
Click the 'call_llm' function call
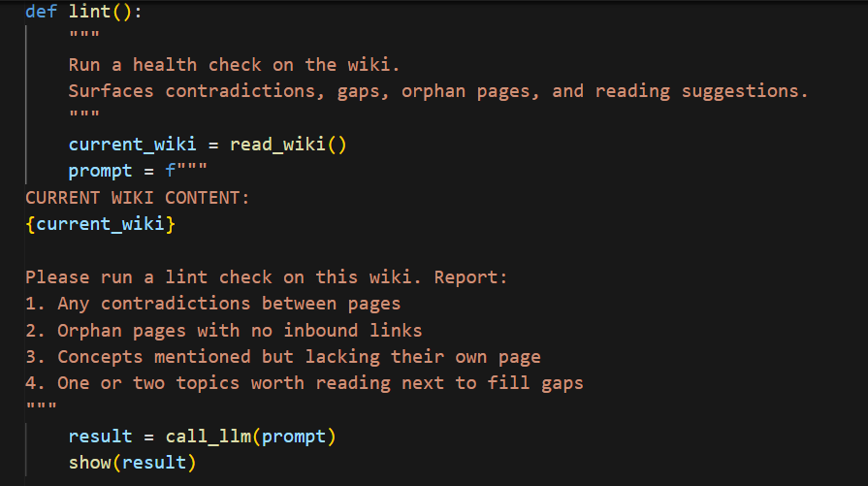coord(209,437)
